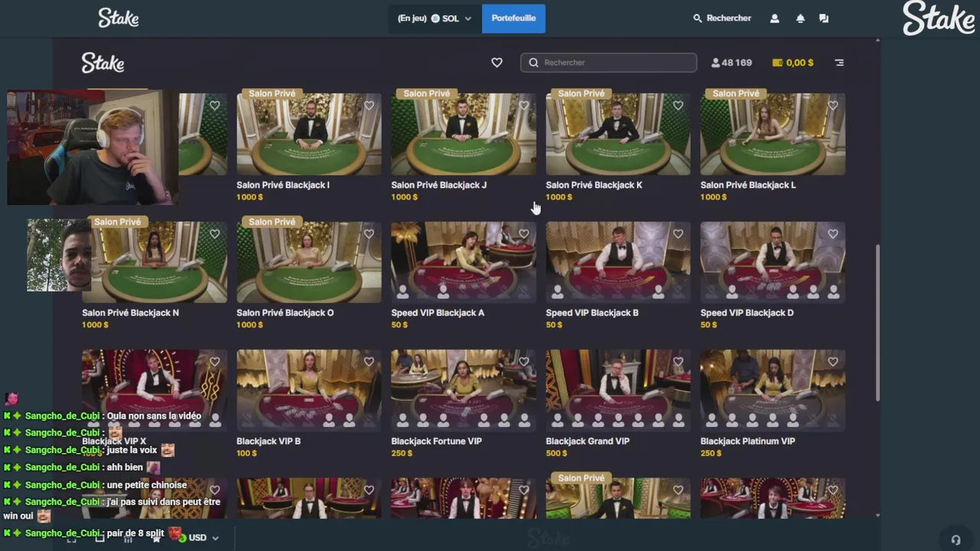The width and height of the screenshot is (980, 551).
Task: Click Salon Privé badge on Blackjack I card
Action: point(272,93)
